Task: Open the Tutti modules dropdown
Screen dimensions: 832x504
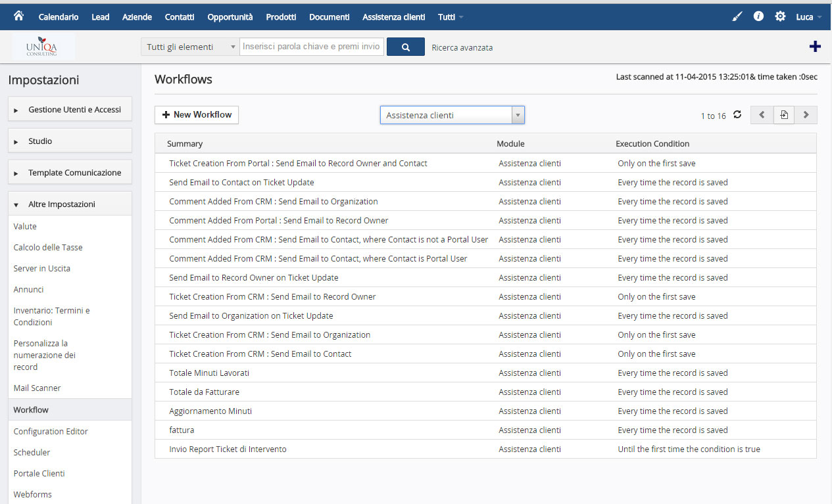Action: coord(451,17)
